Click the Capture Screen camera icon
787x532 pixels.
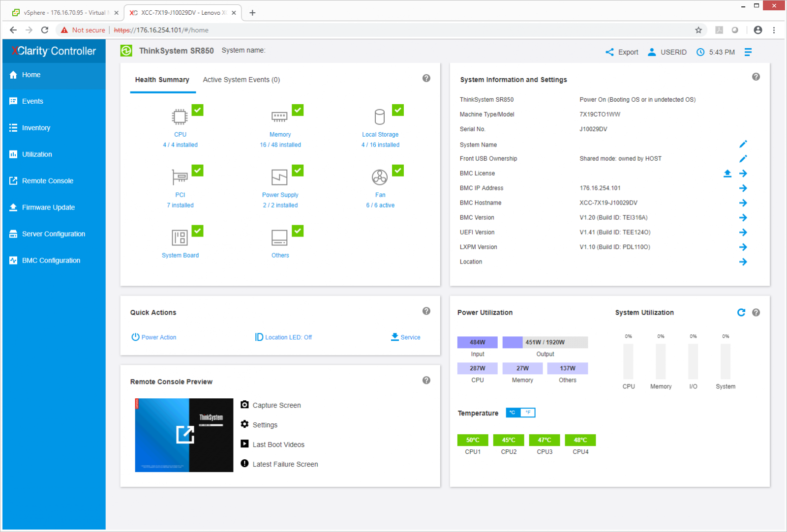244,405
